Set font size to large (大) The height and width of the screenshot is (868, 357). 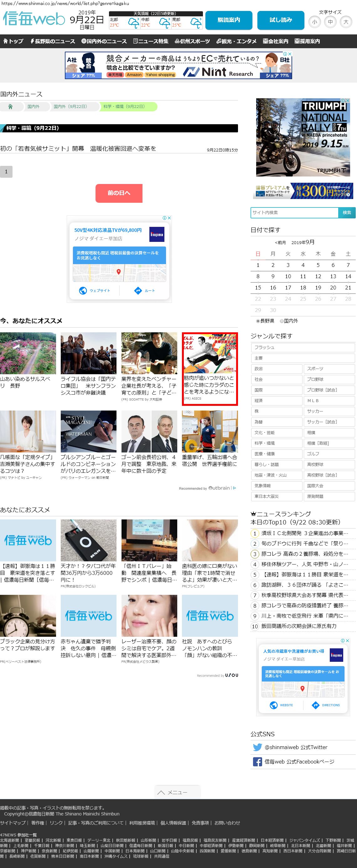[345, 22]
